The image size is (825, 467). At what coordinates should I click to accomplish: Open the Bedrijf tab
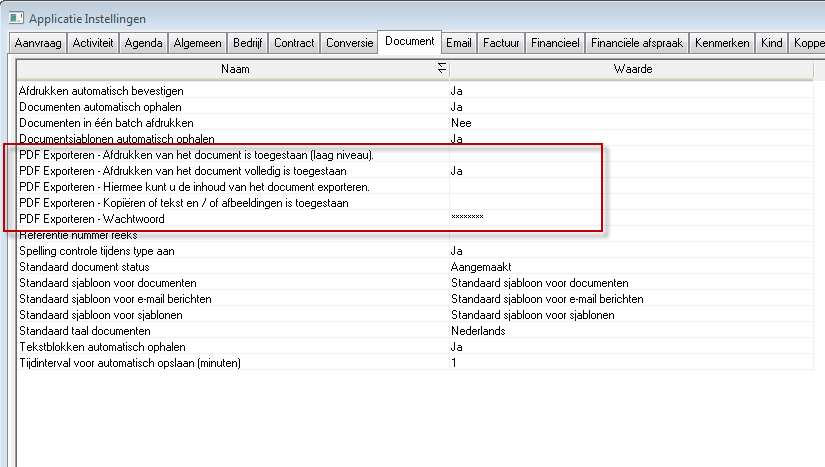click(247, 43)
